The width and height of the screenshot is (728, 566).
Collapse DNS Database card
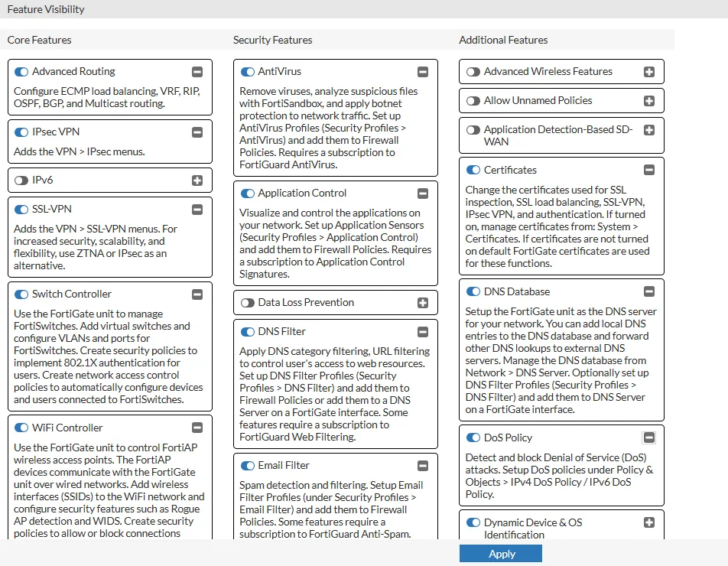click(649, 291)
